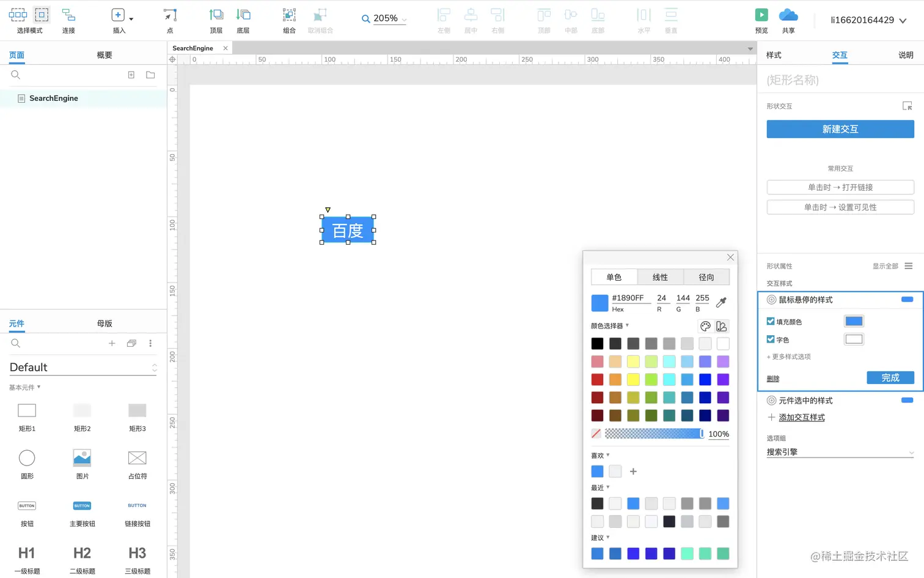Group selected widgets with 组合
Viewport: 924px width, 578px height.
[290, 20]
